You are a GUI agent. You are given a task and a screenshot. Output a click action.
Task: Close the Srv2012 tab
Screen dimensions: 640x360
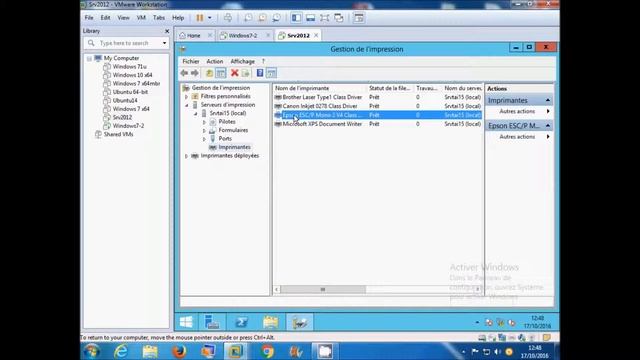click(x=316, y=36)
